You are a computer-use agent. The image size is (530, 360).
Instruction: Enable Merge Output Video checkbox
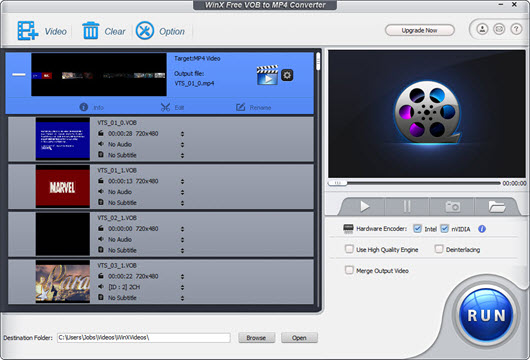coord(349,270)
